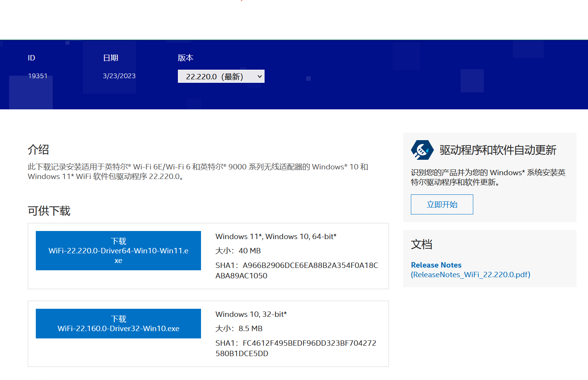Download WiFi-22.160.0-Driver32-Win10.exe
The height and width of the screenshot is (380, 588).
tap(118, 323)
